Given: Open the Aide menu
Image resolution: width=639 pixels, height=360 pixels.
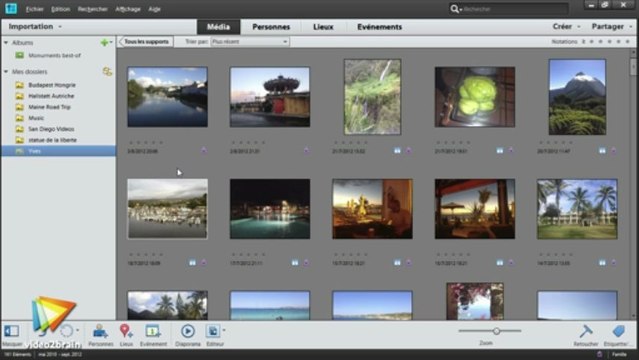Looking at the screenshot, I should click(x=154, y=9).
